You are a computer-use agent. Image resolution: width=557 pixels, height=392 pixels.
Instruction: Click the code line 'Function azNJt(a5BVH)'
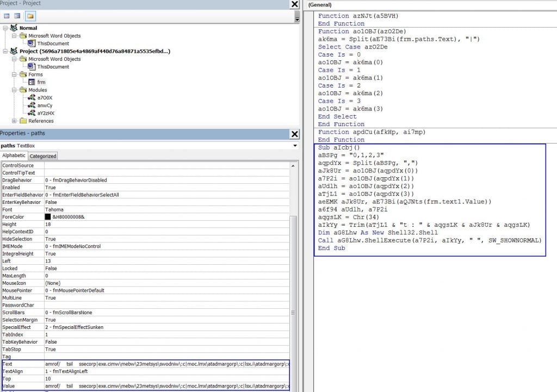pos(358,16)
